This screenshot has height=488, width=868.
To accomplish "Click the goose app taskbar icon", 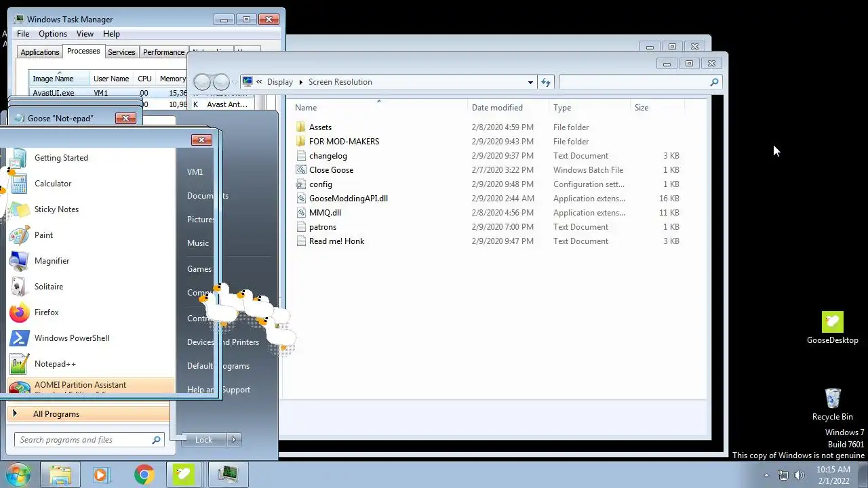I will [x=184, y=474].
